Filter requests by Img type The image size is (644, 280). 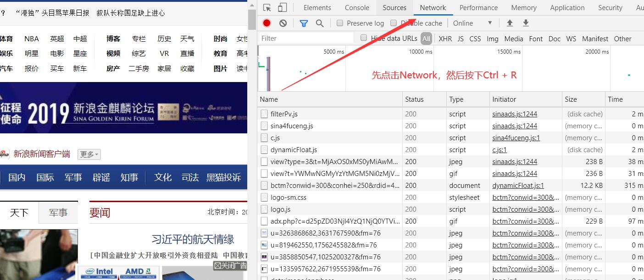pyautogui.click(x=493, y=38)
